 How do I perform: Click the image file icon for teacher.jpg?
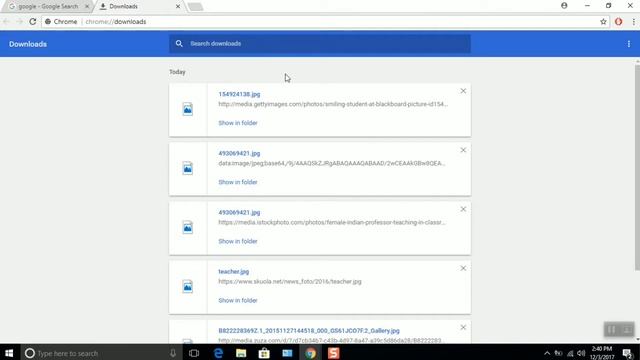pyautogui.click(x=187, y=287)
